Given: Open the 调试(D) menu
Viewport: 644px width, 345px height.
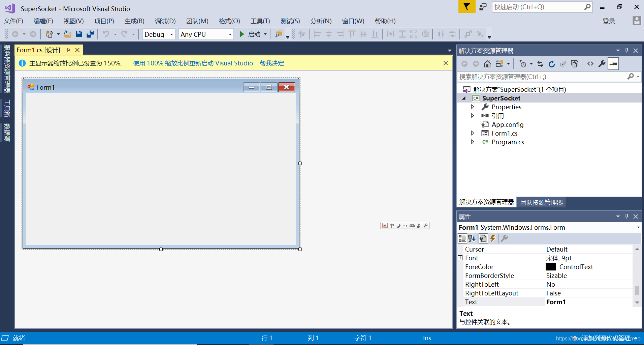Looking at the screenshot, I should click(165, 21).
